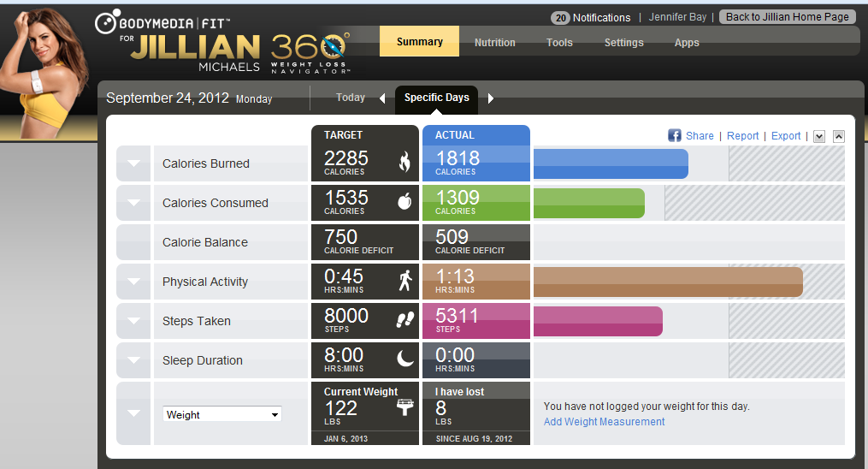Click the 2285 target calories value
This screenshot has width=868, height=469.
(x=346, y=158)
